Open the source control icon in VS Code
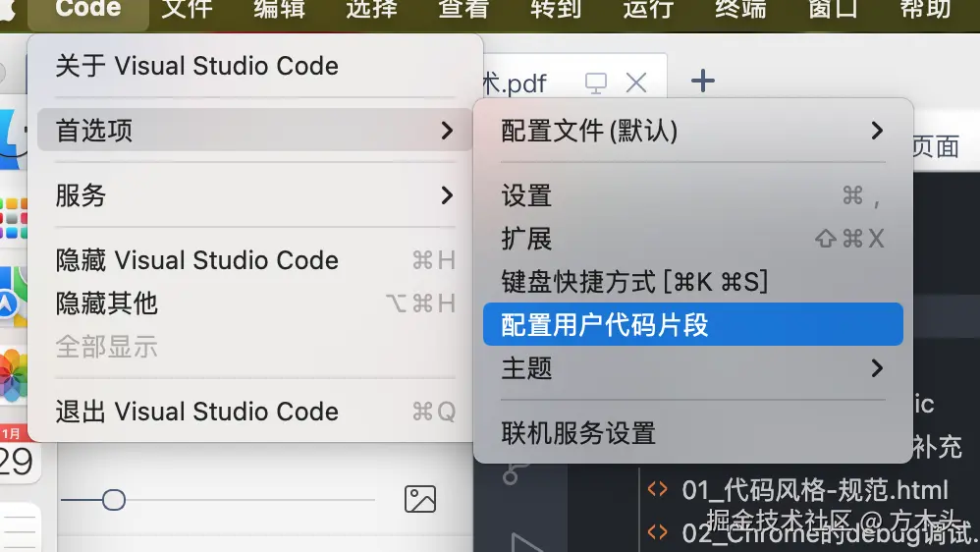Screen dimensions: 980x552 click(514, 472)
